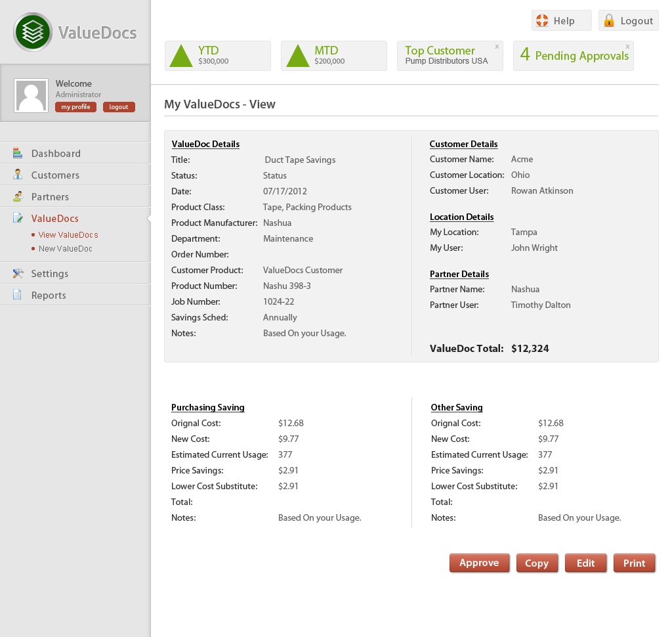Click the Customers person icon in sidebar

click(18, 175)
